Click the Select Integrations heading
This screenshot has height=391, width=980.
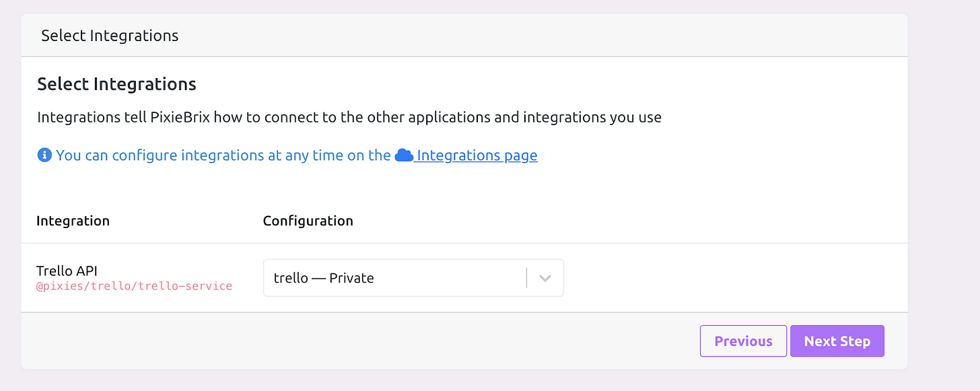tap(116, 83)
